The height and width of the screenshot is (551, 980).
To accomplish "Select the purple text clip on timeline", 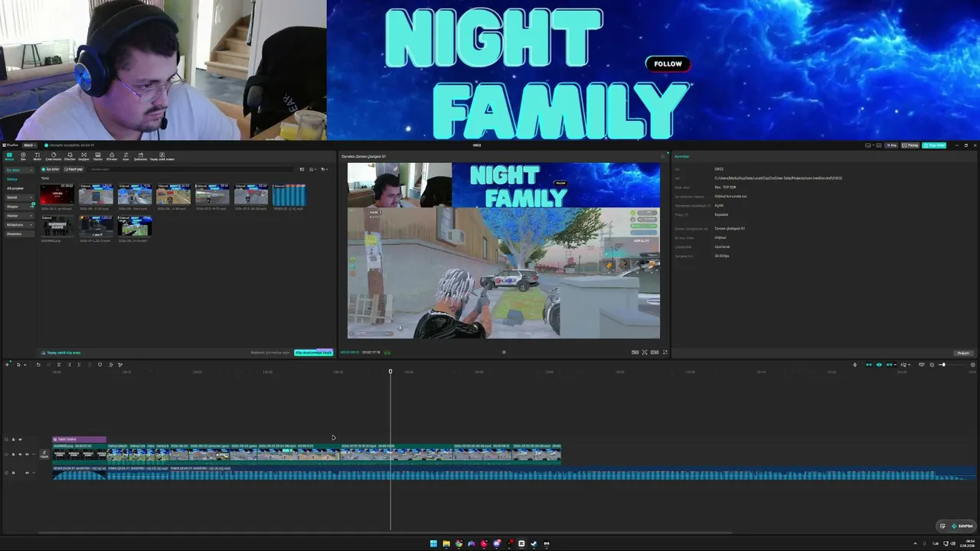I will [x=79, y=439].
